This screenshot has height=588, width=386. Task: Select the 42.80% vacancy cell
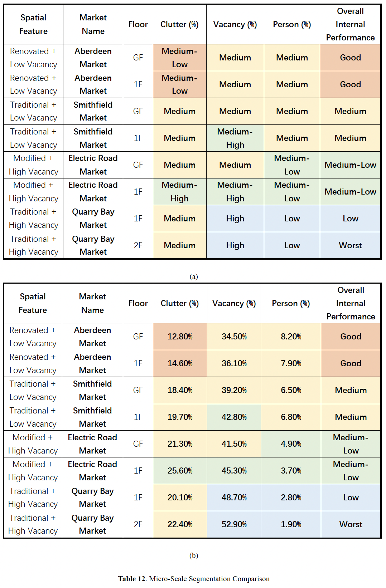click(234, 417)
